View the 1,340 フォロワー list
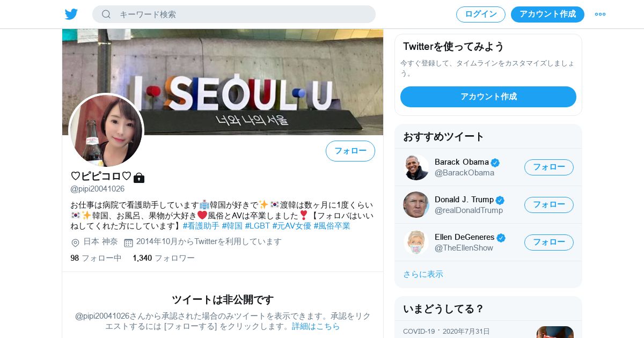Image resolution: width=644 pixels, height=338 pixels. coord(164,258)
